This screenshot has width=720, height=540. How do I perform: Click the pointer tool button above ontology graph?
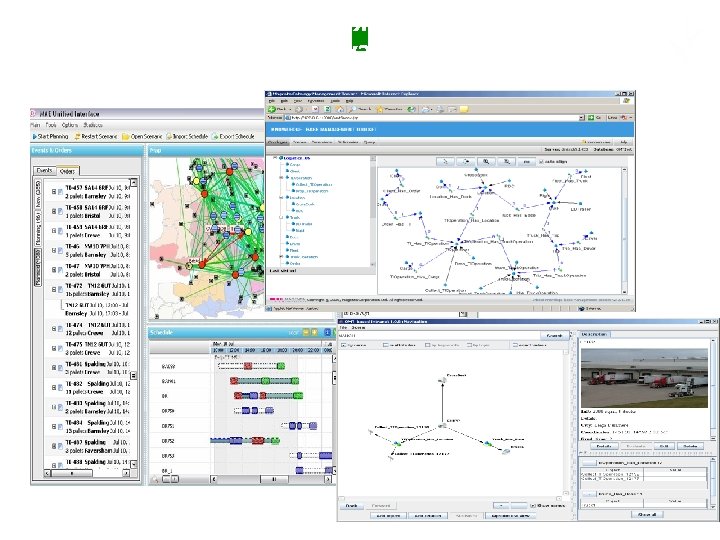[x=445, y=162]
